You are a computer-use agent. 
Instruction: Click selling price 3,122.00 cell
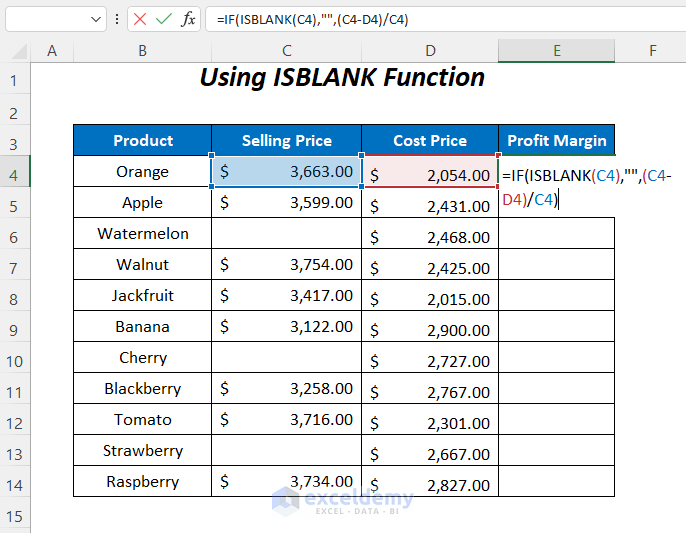287,326
